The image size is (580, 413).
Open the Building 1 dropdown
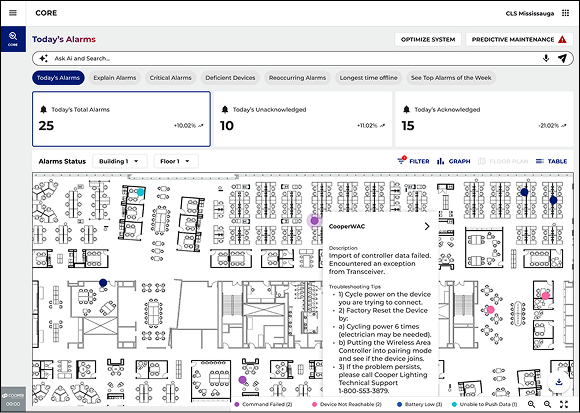point(120,161)
